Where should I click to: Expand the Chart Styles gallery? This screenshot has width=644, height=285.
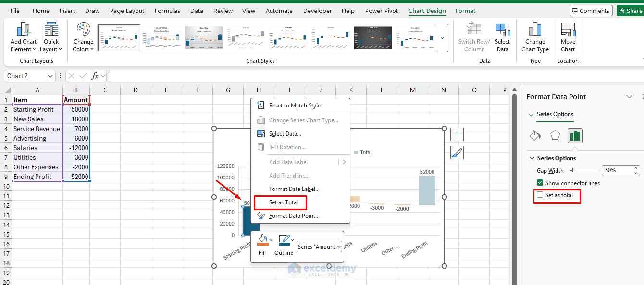(442, 38)
